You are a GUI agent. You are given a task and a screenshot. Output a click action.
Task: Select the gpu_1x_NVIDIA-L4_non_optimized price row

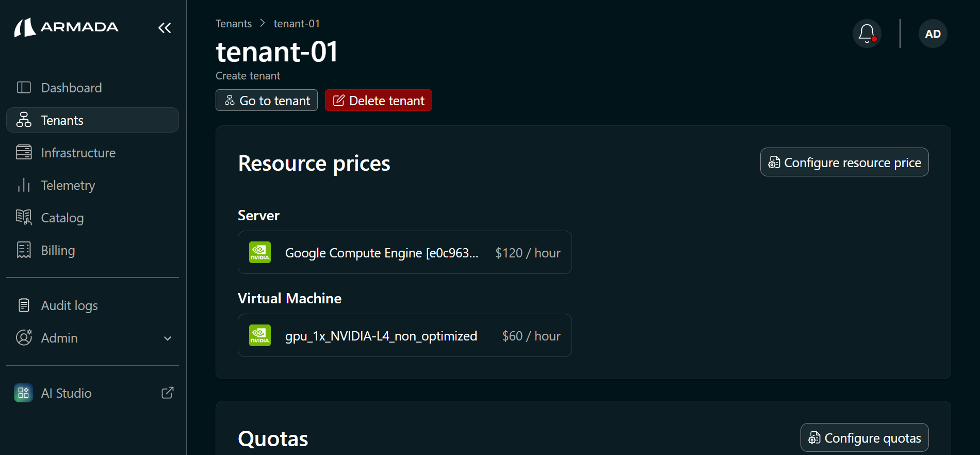coord(405,335)
